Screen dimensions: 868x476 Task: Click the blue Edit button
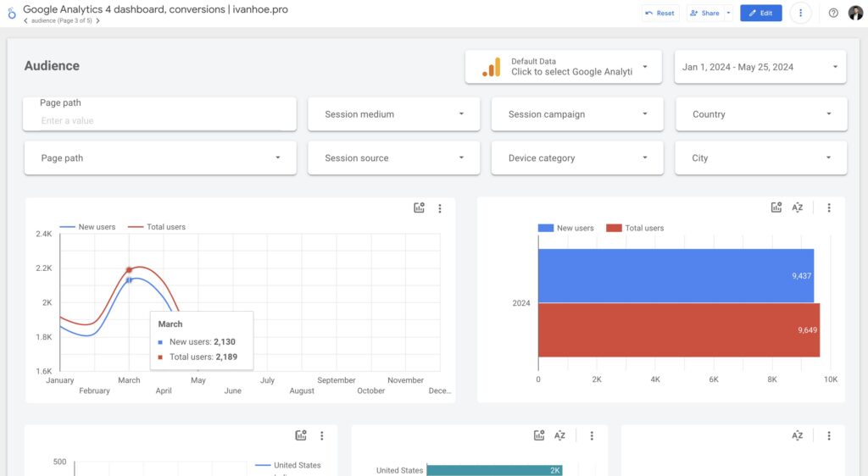[x=760, y=14]
